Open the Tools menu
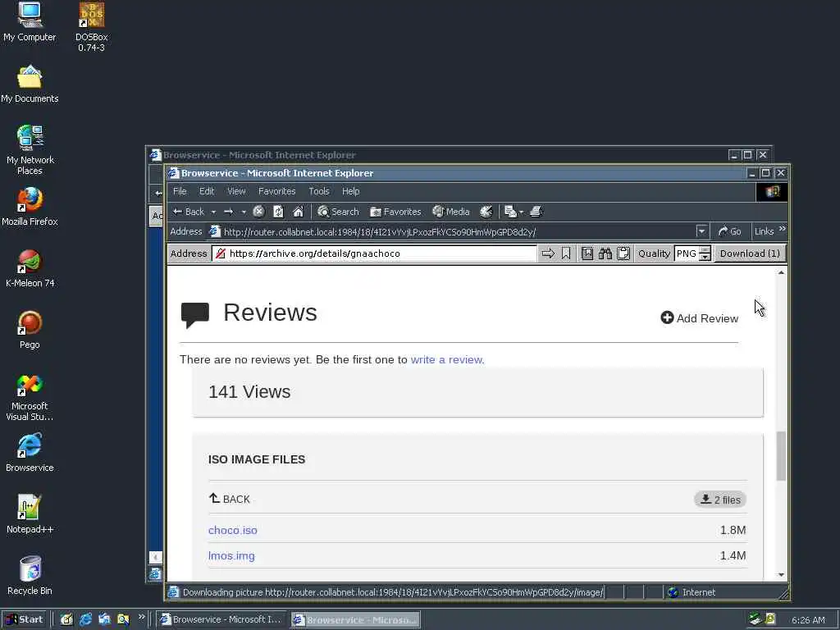 [319, 191]
